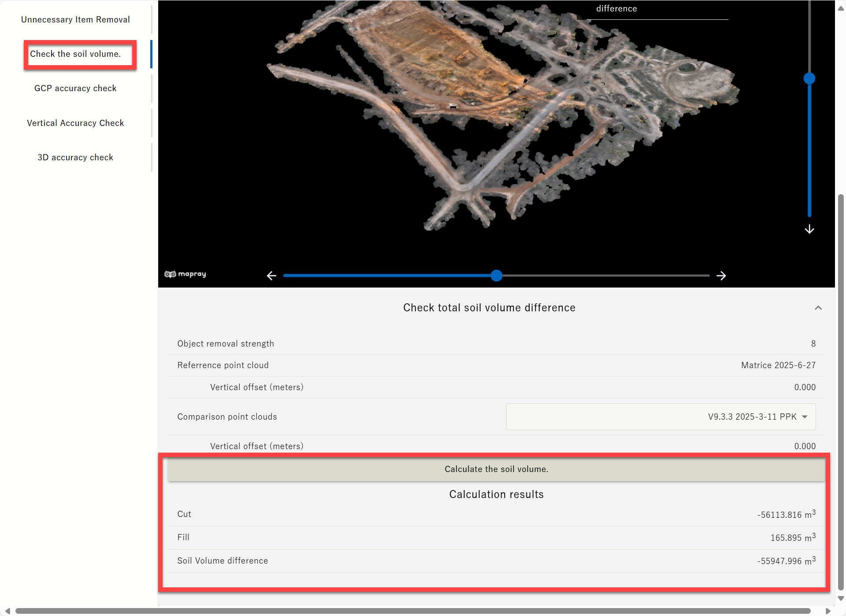
Task: Click the horizontal slider handle
Action: point(497,276)
